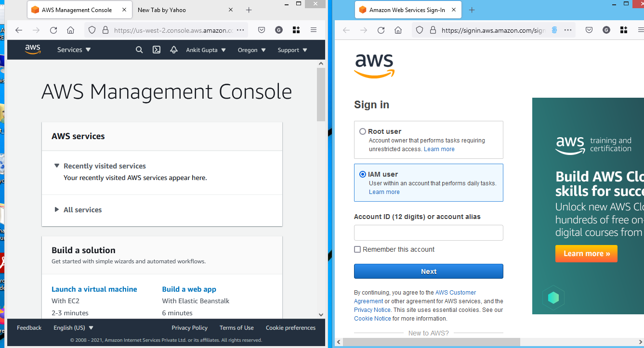Open Learn more under IAM user
This screenshot has width=644, height=348.
(x=384, y=192)
